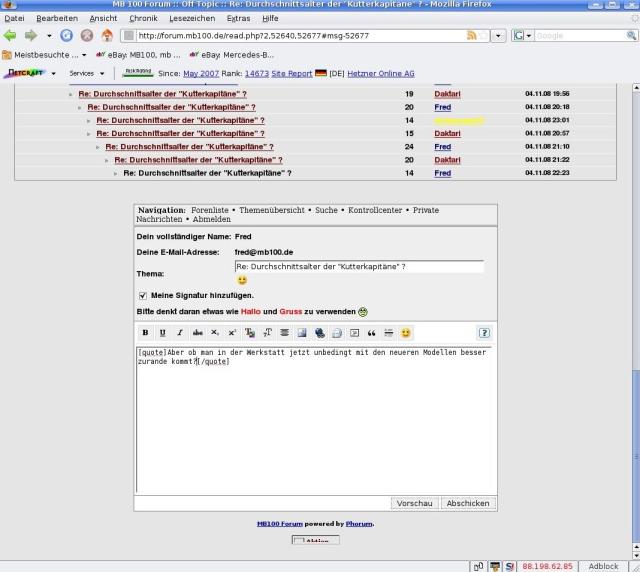Image resolution: width=640 pixels, height=572 pixels.
Task: Click the Vorschau button
Action: pos(414,503)
